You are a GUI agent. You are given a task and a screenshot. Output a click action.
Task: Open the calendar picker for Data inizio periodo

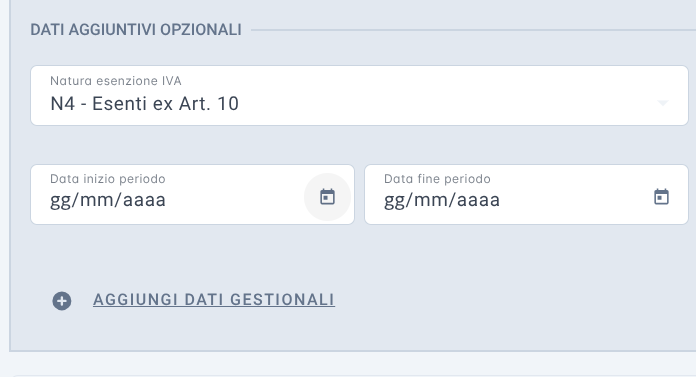pyautogui.click(x=327, y=197)
